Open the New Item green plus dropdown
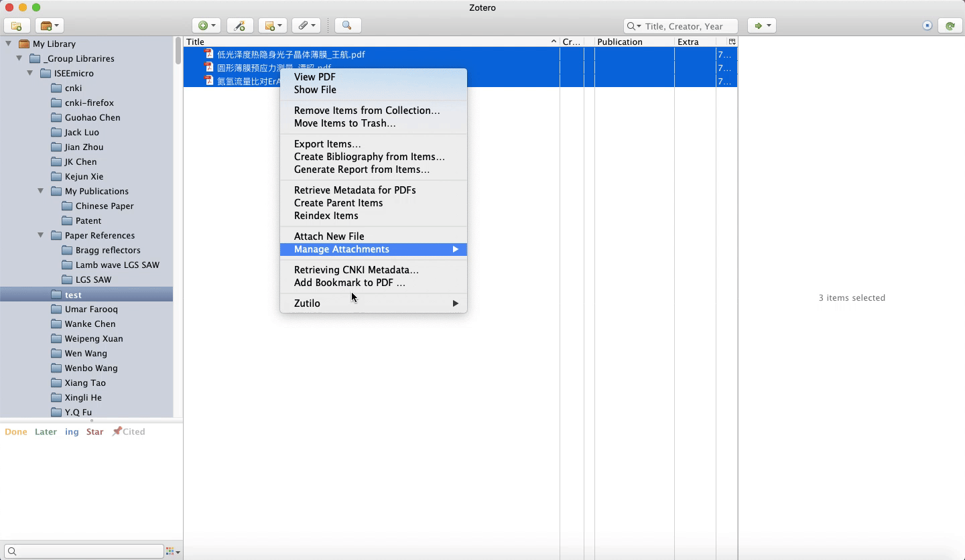Image resolution: width=965 pixels, height=560 pixels. pyautogui.click(x=206, y=25)
